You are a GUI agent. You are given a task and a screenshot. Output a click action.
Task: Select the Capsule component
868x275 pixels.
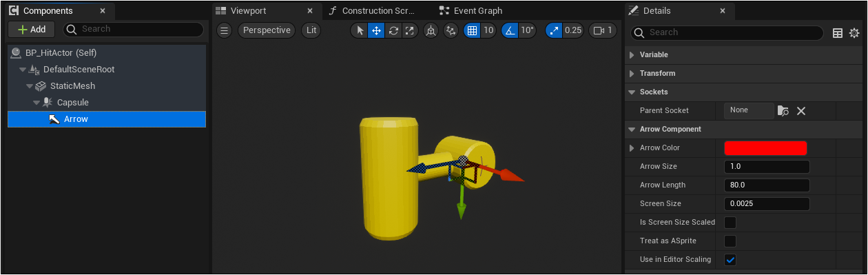tap(107, 102)
